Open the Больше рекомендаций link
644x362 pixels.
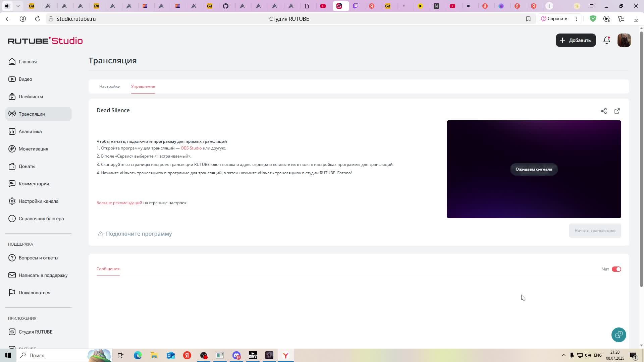point(119,203)
